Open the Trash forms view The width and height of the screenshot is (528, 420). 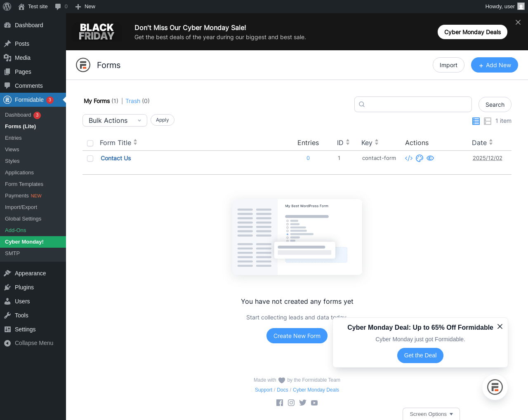133,101
